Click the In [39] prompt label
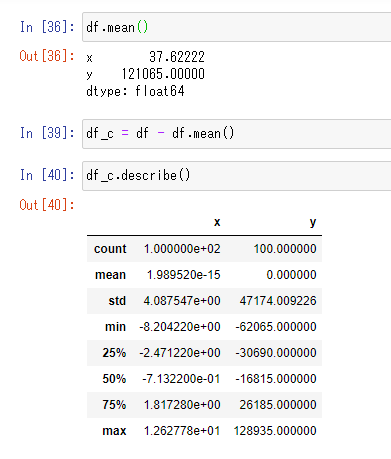Image resolution: width=391 pixels, height=459 pixels. click(47, 133)
